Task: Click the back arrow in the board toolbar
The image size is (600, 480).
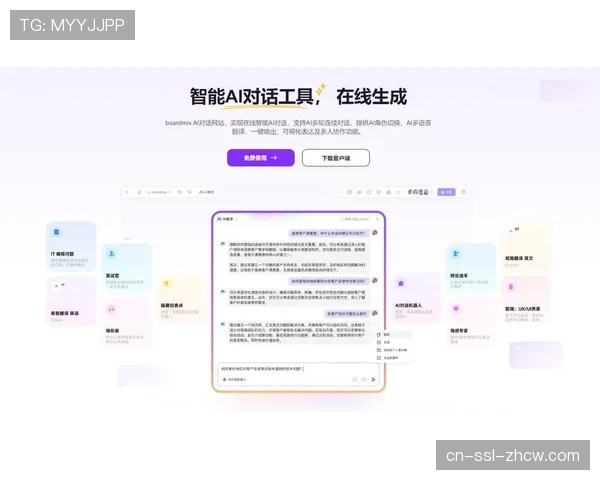Action: 127,192
